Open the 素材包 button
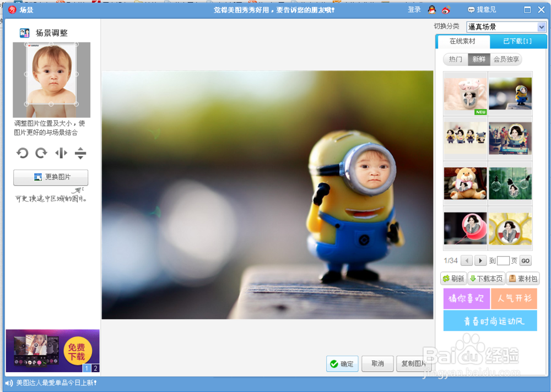 (x=523, y=279)
